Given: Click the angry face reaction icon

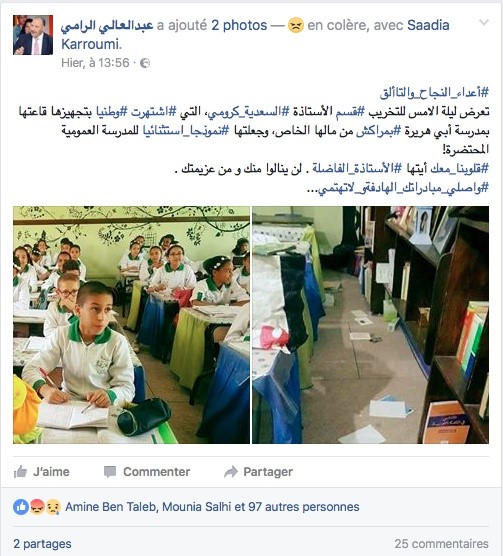Looking at the screenshot, I should tap(37, 507).
